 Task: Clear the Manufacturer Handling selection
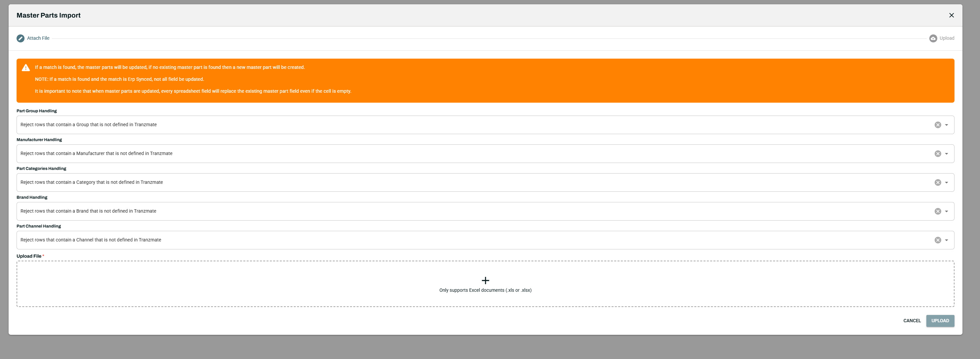[937, 154]
